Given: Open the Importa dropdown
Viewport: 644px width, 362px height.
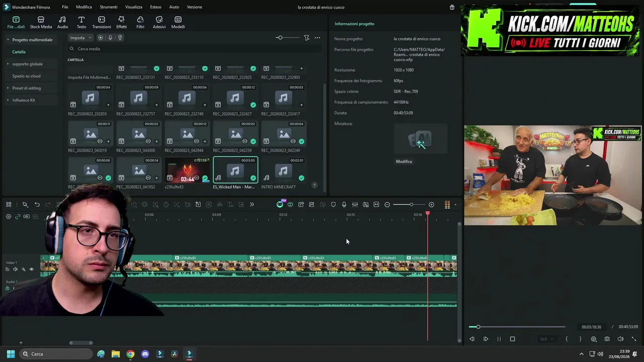Looking at the screenshot, I should [x=81, y=38].
